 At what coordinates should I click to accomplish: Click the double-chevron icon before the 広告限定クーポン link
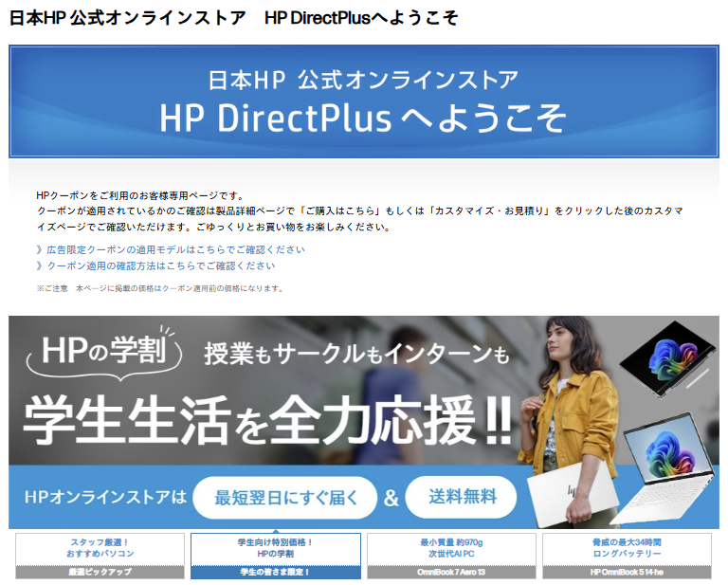pos(39,250)
